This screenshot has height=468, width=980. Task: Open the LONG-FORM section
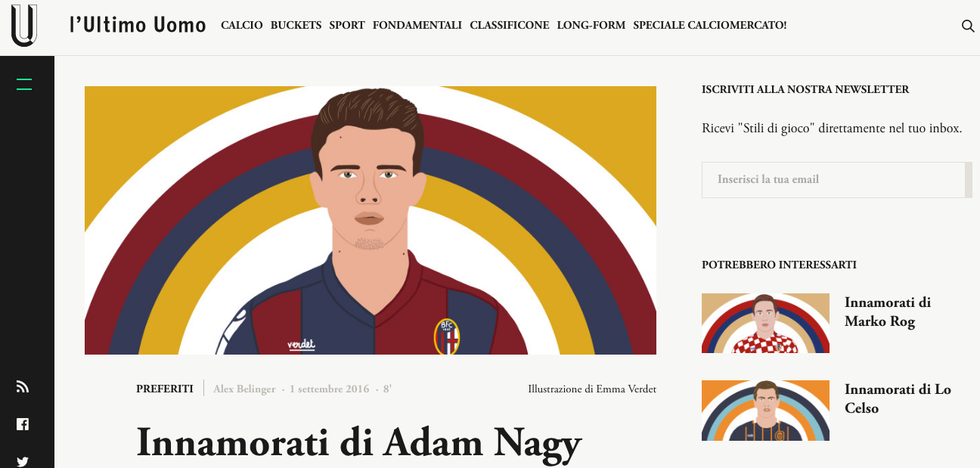coord(591,25)
